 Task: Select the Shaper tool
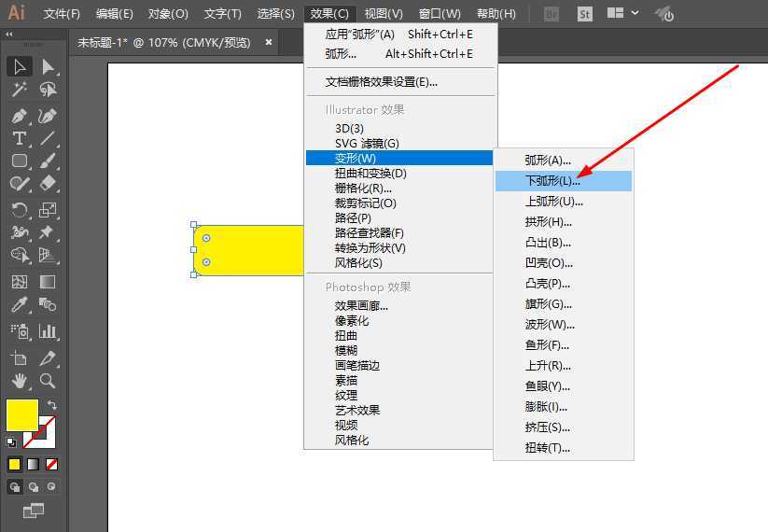pos(20,184)
